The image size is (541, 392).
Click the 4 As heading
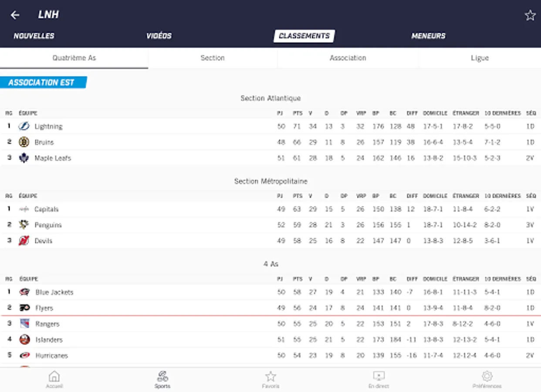coord(270,264)
